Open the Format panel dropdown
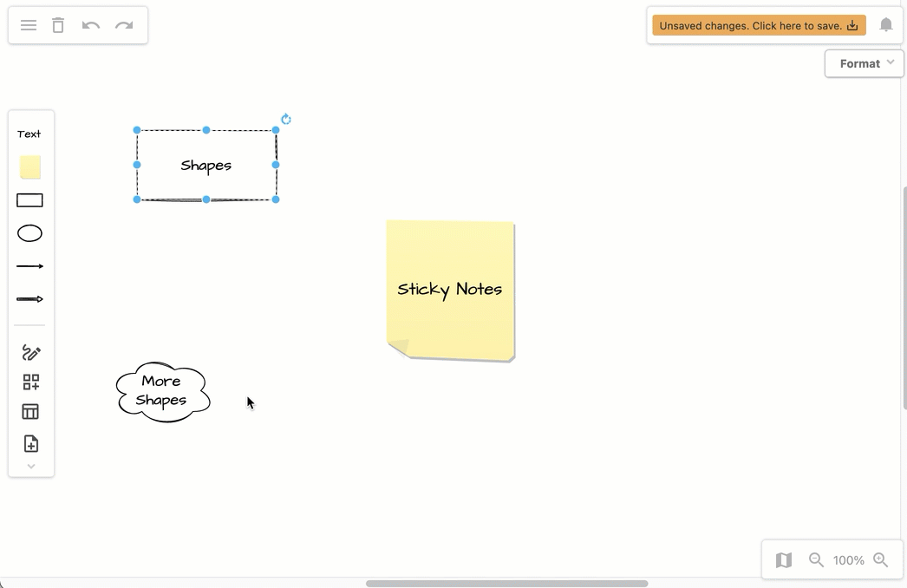Image resolution: width=907 pixels, height=588 pixels. coord(863,62)
